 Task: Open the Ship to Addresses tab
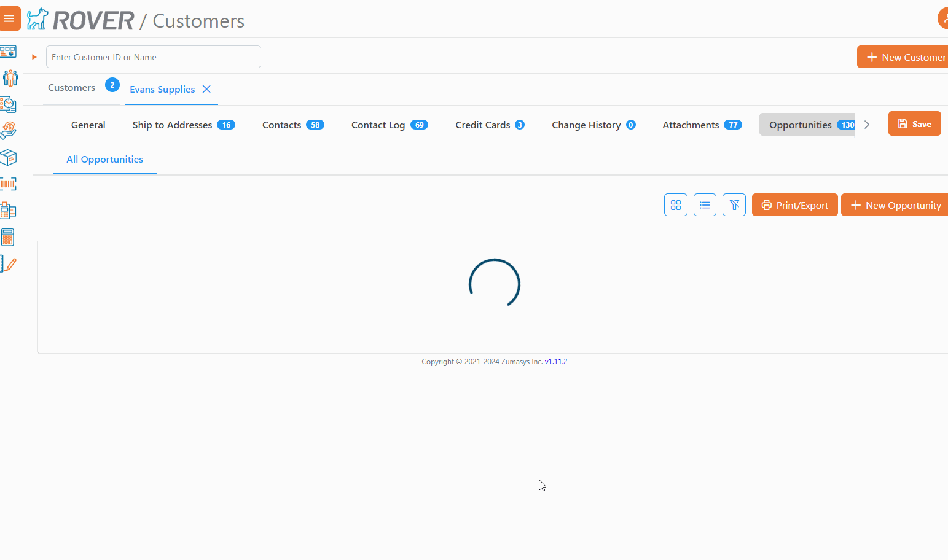point(183,125)
